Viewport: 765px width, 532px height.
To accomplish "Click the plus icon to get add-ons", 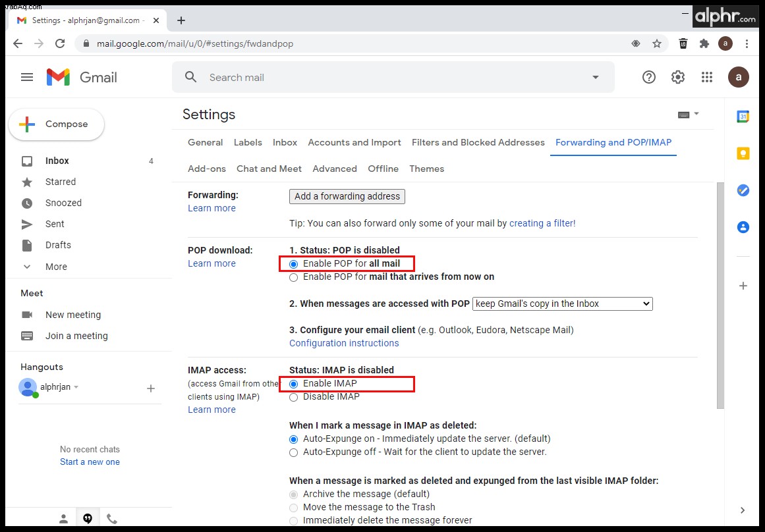I will click(x=743, y=286).
